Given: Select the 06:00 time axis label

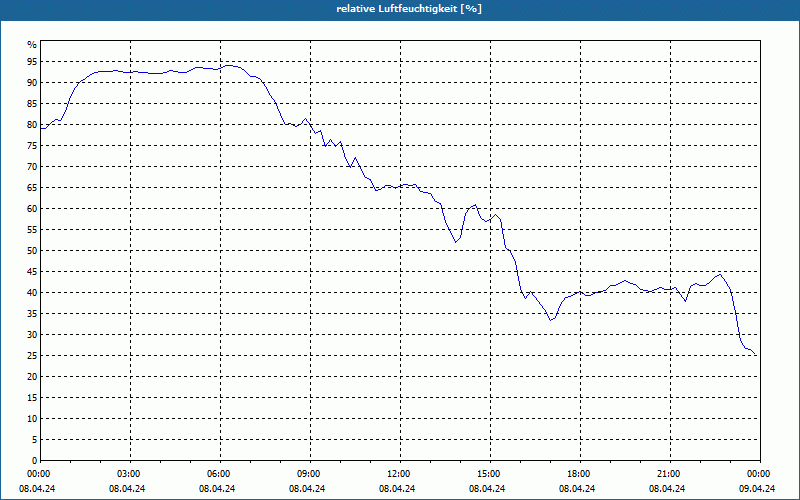Looking at the screenshot, I should coord(220,474).
